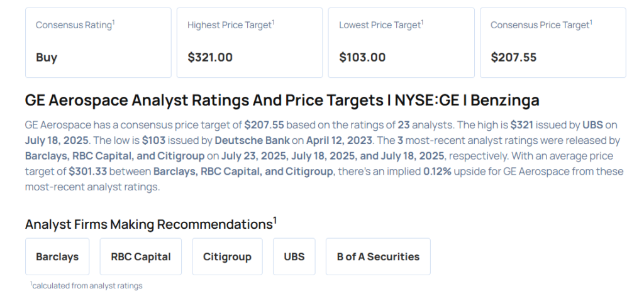
Task: Select the Lowest Price Target card label
Action: [381, 25]
